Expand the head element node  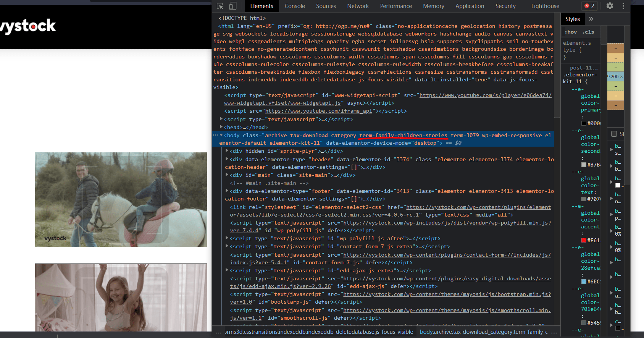coord(221,127)
